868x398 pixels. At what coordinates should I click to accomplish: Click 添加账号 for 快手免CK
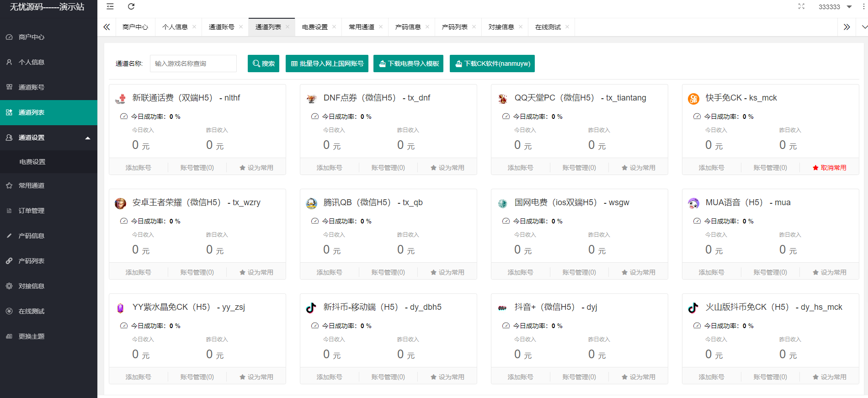pyautogui.click(x=712, y=168)
